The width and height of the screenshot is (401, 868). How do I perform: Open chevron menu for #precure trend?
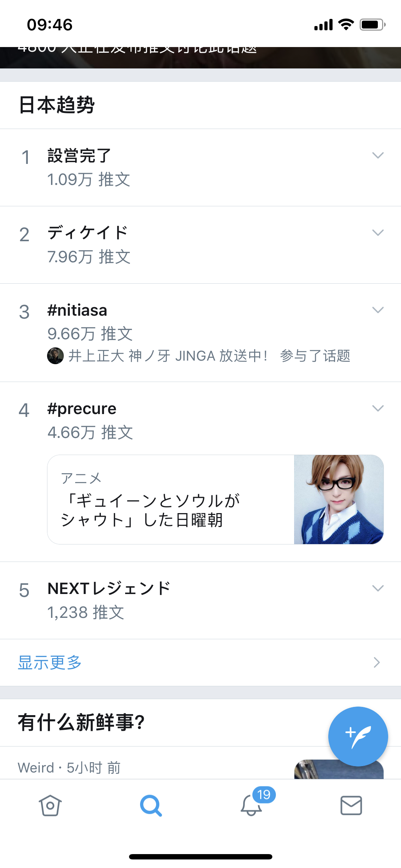click(378, 408)
